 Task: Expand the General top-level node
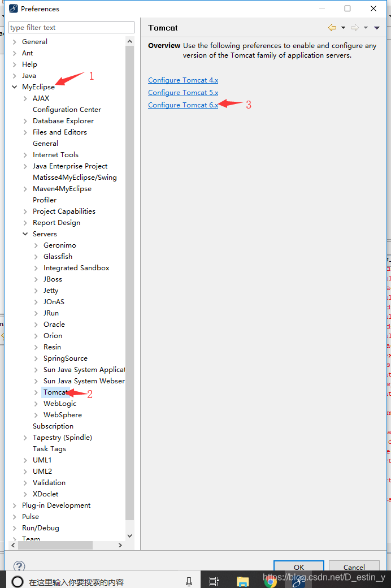tap(14, 42)
